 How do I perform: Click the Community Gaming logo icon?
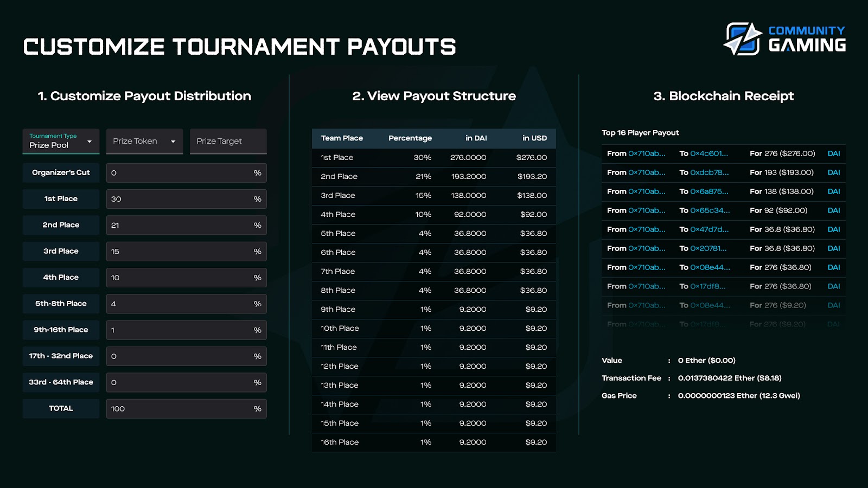(743, 38)
